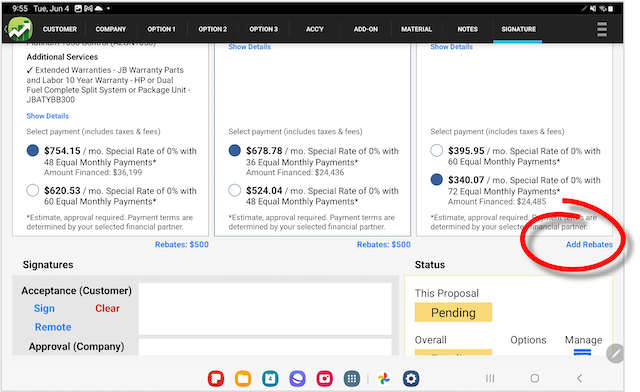
Task: Show Details in the middle option card
Action: click(x=249, y=47)
